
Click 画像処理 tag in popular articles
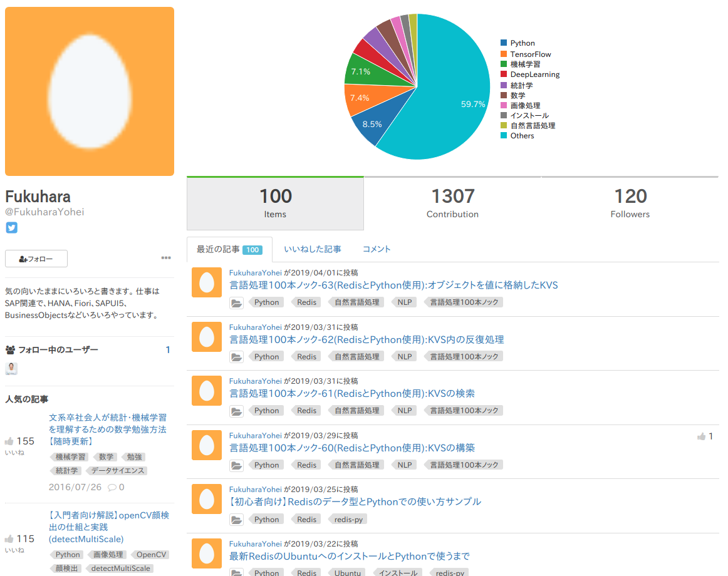(107, 555)
